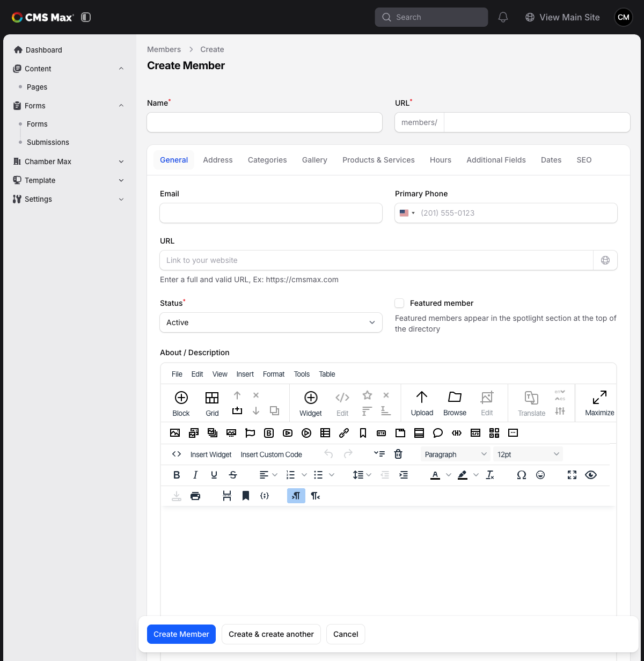Open the editor Insert menu
644x661 pixels.
coord(245,374)
